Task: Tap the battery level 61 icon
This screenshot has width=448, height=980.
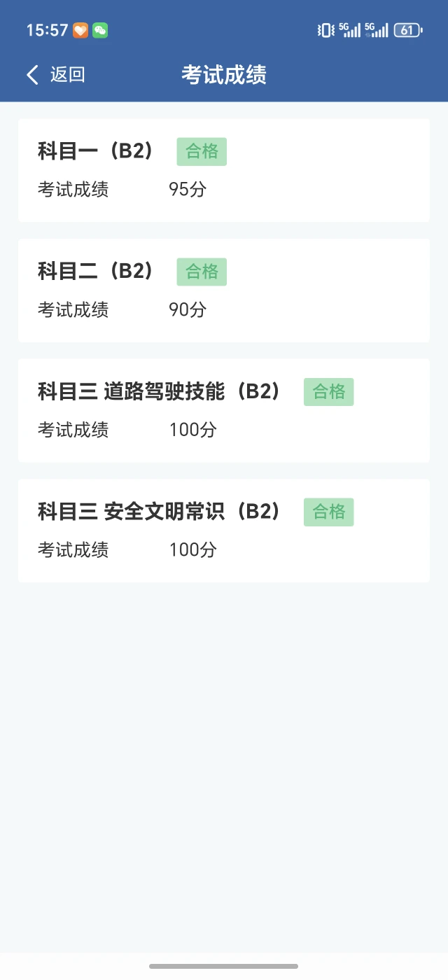Action: point(408,30)
